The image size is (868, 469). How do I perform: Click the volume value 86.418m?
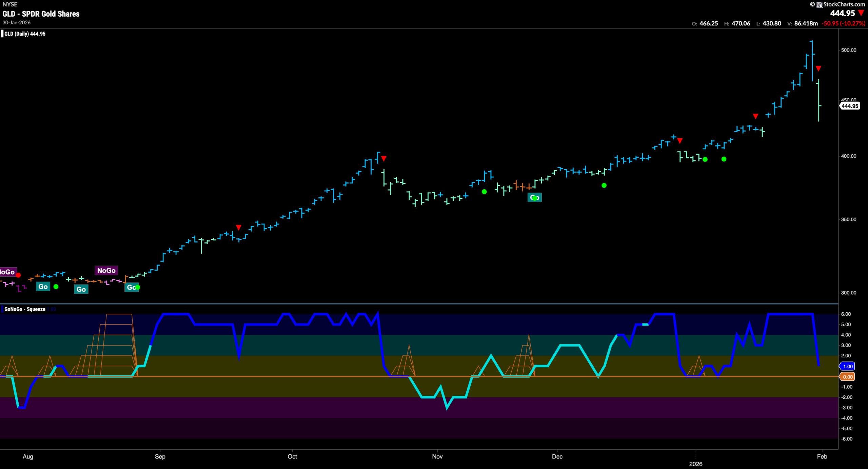point(806,23)
